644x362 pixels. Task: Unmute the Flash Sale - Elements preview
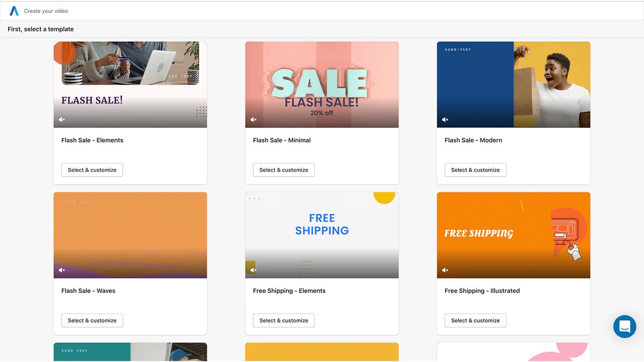pos(62,119)
